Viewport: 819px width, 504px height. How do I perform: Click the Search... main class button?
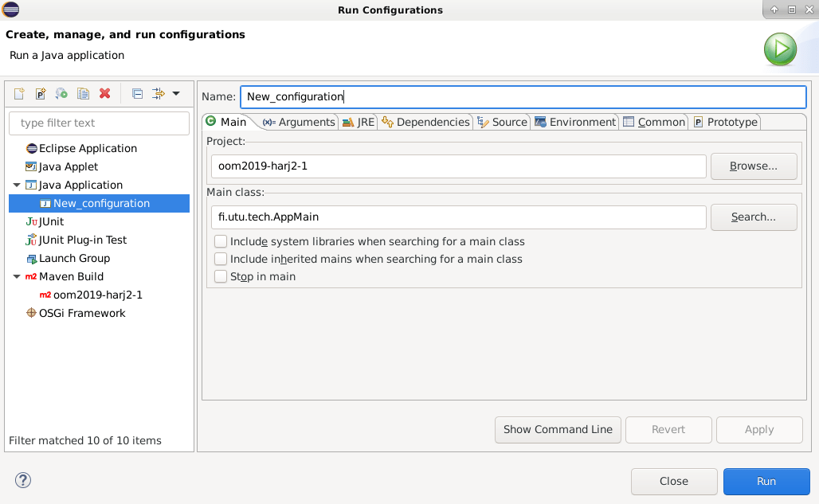[754, 217]
